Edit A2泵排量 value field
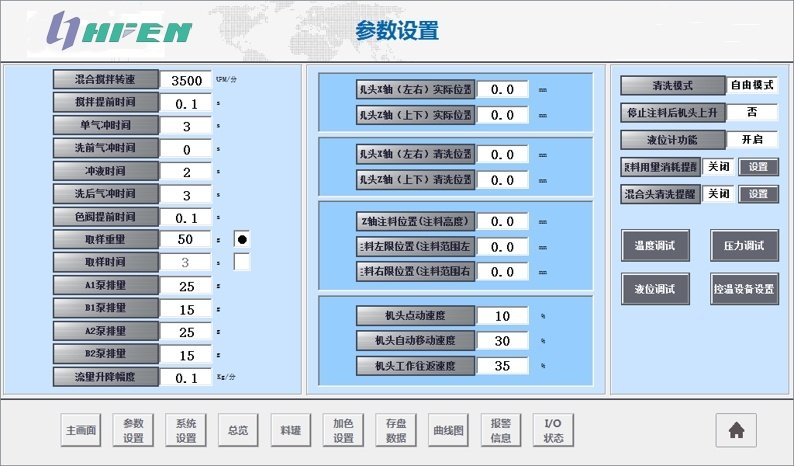Image resolution: width=795 pixels, height=466 pixels. click(186, 332)
